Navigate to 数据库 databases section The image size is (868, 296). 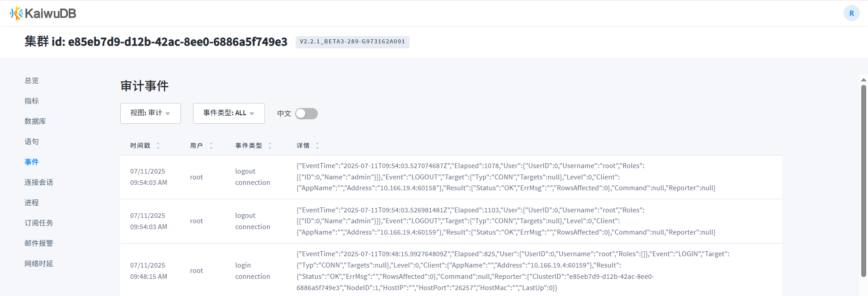(35, 121)
